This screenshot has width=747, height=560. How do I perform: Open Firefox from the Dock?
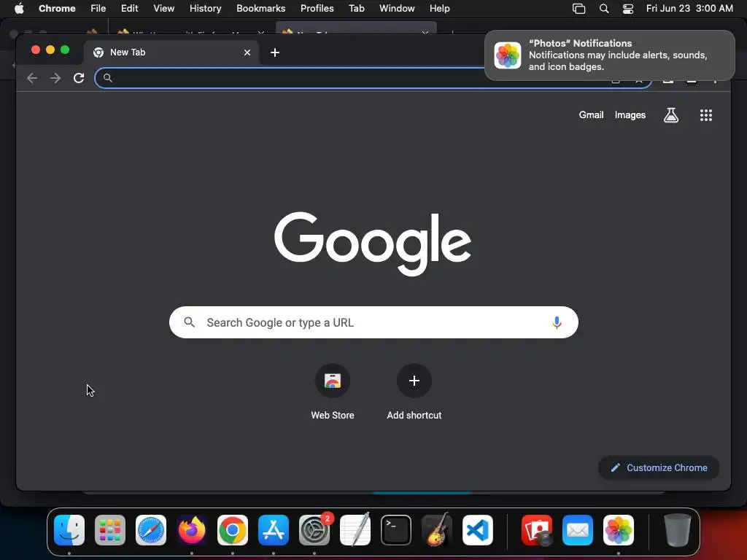[192, 529]
